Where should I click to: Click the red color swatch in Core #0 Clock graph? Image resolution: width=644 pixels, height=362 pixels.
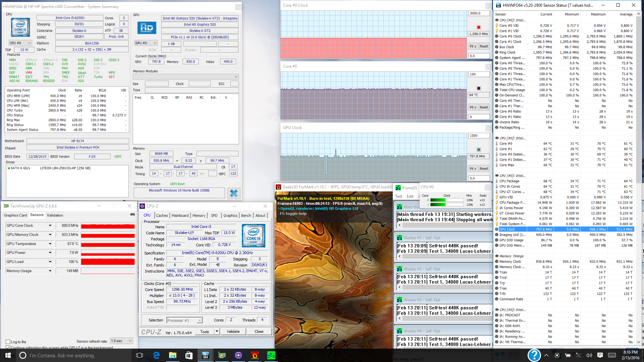point(479,27)
